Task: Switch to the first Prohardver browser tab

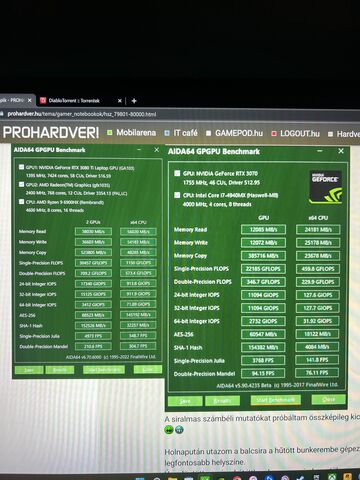Action: pyautogui.click(x=17, y=100)
